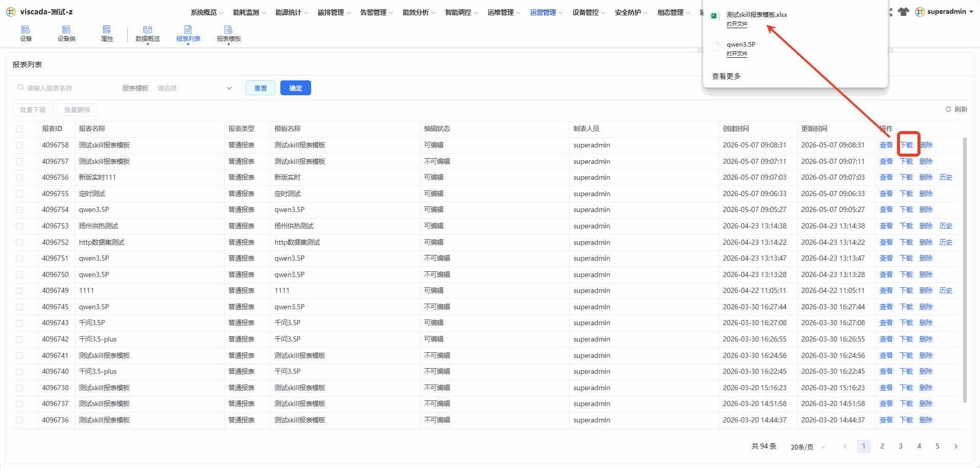980x468 pixels.
Task: Click the blue 确定 button
Action: click(x=296, y=88)
